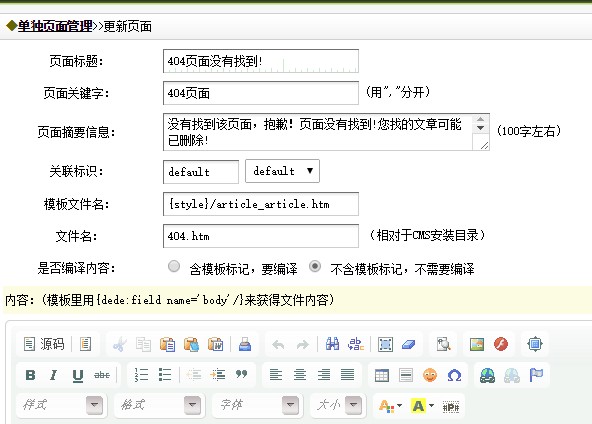
Task: Open the 'default' 关联标识 dropdown
Action: pyautogui.click(x=282, y=171)
